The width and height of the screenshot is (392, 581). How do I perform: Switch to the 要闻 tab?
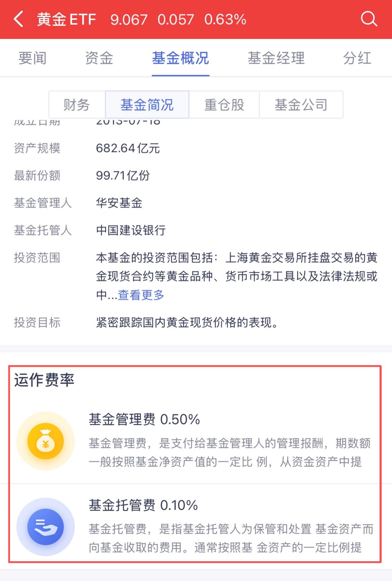click(32, 58)
